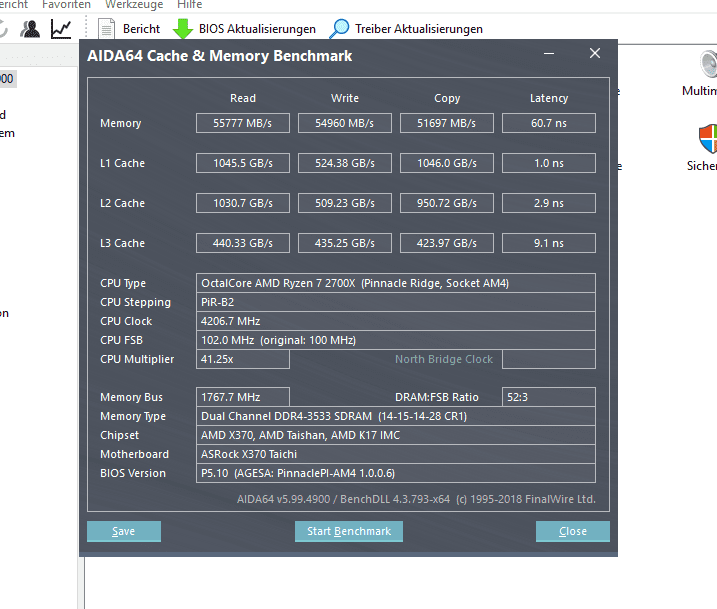Click Treiber Aktualisierungen toolbar label
Image resolution: width=717 pixels, height=609 pixels.
419,29
